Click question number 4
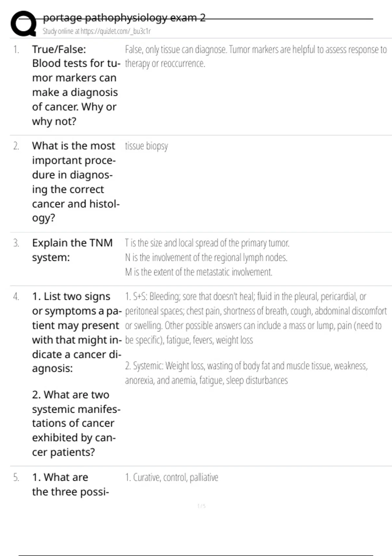 click(16, 297)
